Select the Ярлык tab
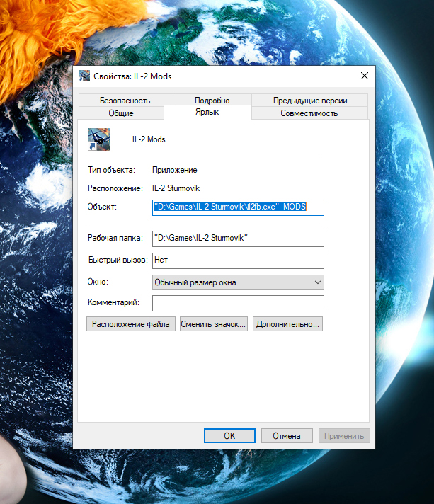 [207, 112]
